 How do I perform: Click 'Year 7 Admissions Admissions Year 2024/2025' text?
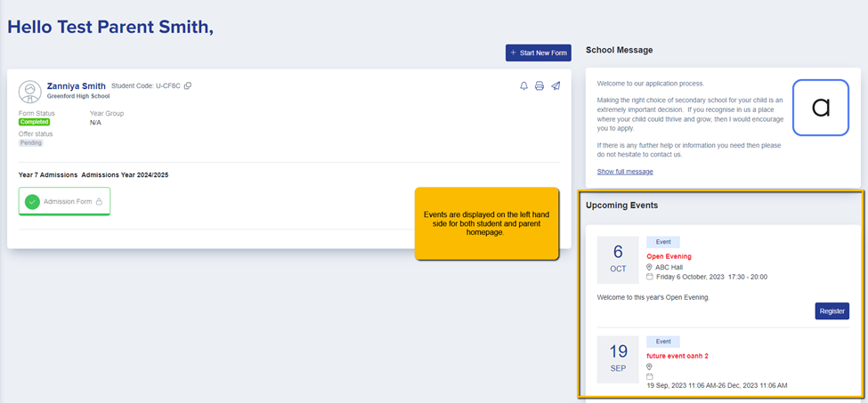[93, 174]
